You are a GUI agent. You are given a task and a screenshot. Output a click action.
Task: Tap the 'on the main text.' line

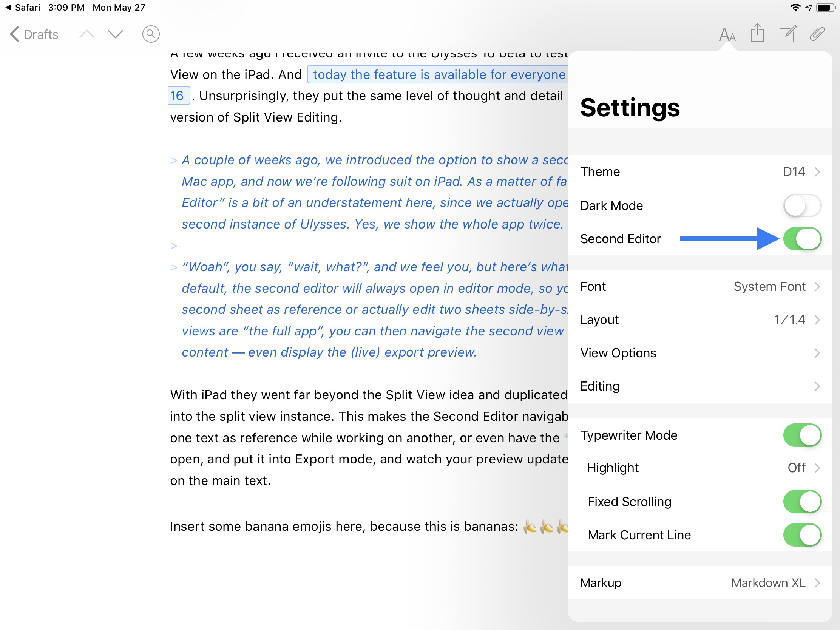(x=220, y=480)
